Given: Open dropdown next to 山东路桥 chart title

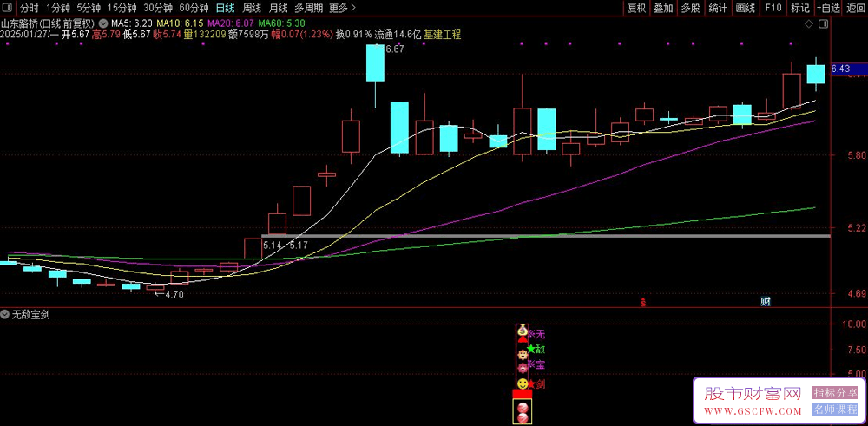Looking at the screenshot, I should tap(103, 23).
